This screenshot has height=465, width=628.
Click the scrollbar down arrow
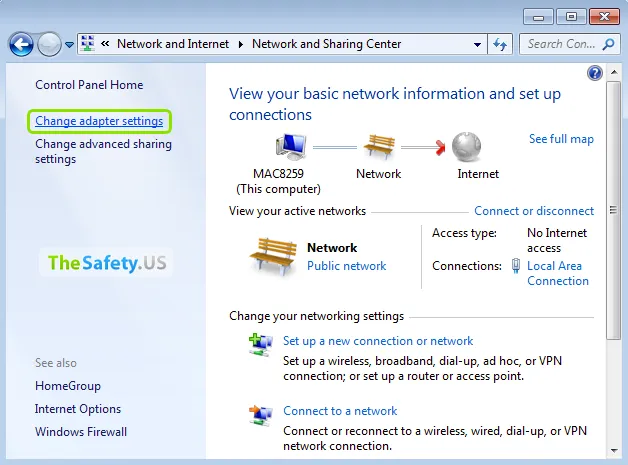[x=614, y=451]
